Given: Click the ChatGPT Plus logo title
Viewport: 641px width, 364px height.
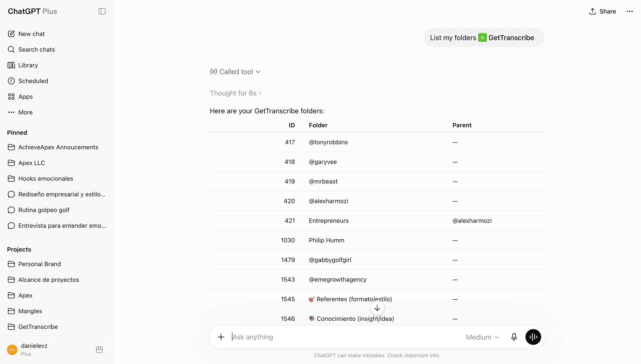Looking at the screenshot, I should (32, 12).
